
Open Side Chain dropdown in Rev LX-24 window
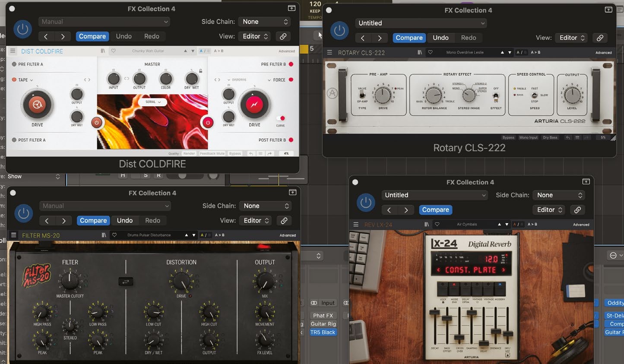(x=559, y=195)
